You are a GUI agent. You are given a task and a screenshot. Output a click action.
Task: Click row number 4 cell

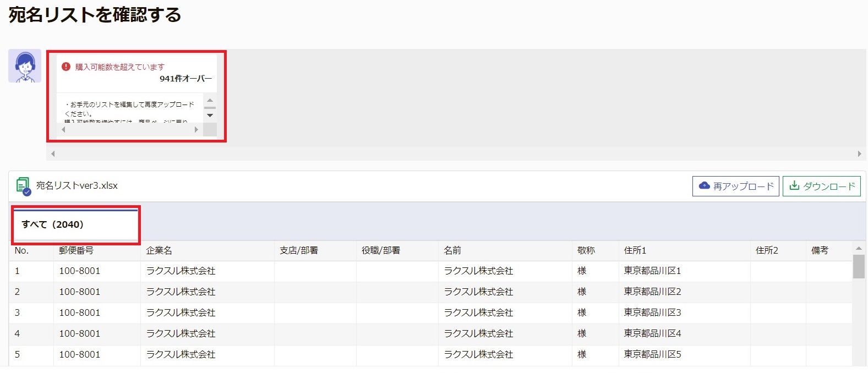31,334
